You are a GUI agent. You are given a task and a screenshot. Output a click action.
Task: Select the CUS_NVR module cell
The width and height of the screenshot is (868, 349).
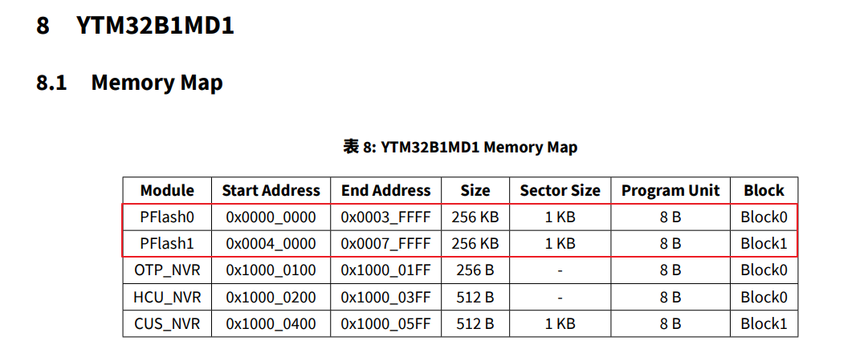click(x=167, y=323)
